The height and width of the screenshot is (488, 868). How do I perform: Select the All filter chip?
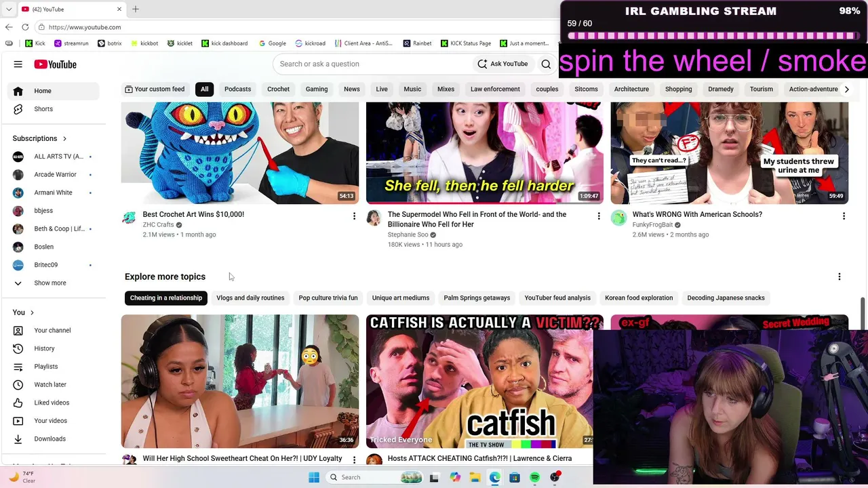(204, 89)
